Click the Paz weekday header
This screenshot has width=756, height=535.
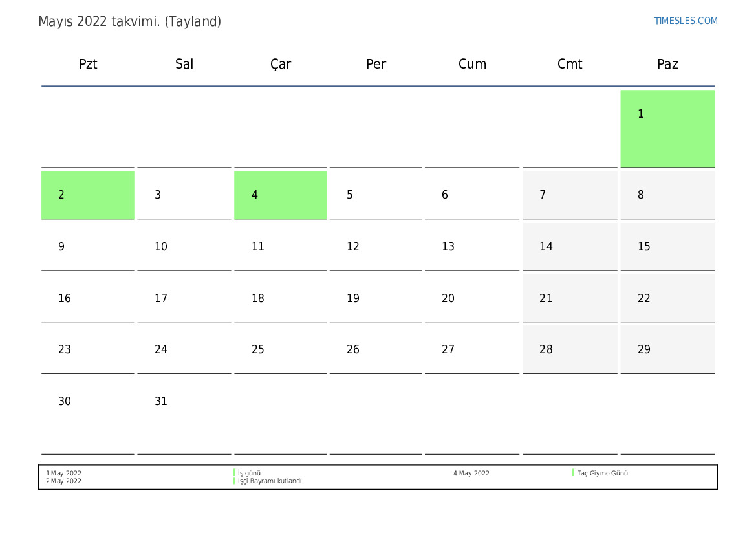coord(667,64)
